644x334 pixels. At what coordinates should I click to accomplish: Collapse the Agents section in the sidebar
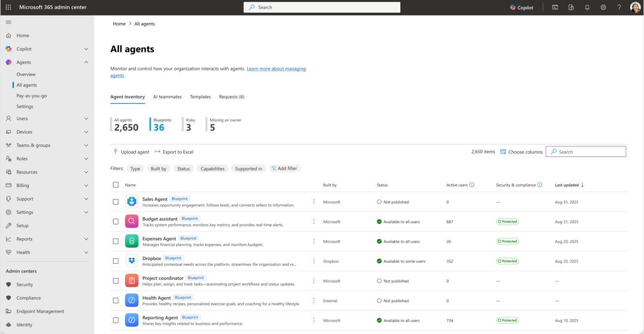coord(86,62)
